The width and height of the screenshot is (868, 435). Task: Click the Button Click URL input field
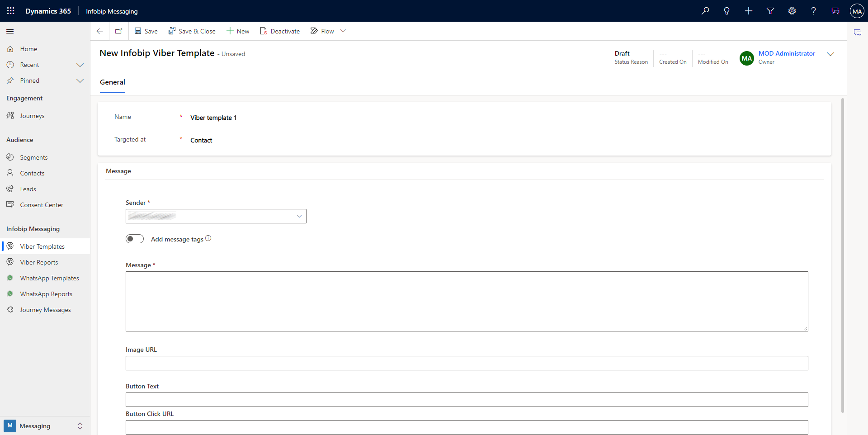point(467,427)
